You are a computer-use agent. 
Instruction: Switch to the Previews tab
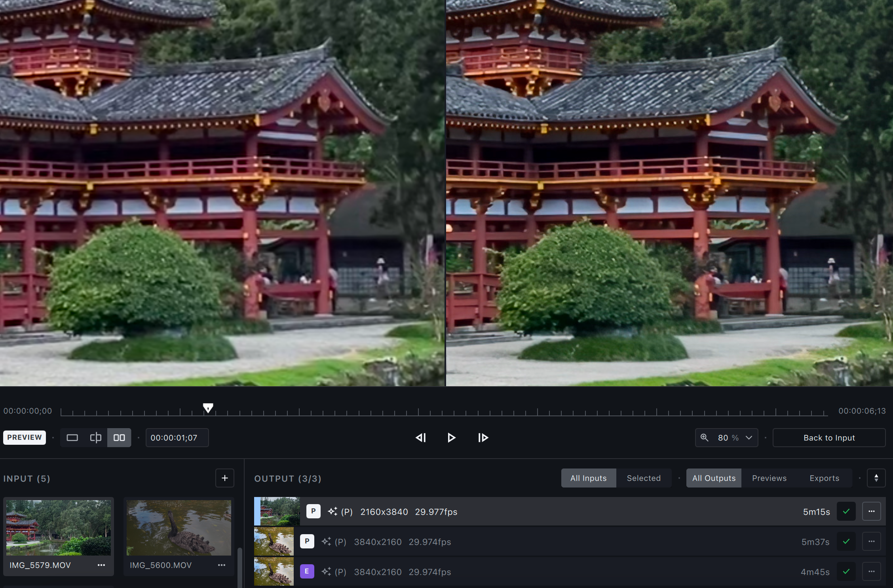coord(769,478)
